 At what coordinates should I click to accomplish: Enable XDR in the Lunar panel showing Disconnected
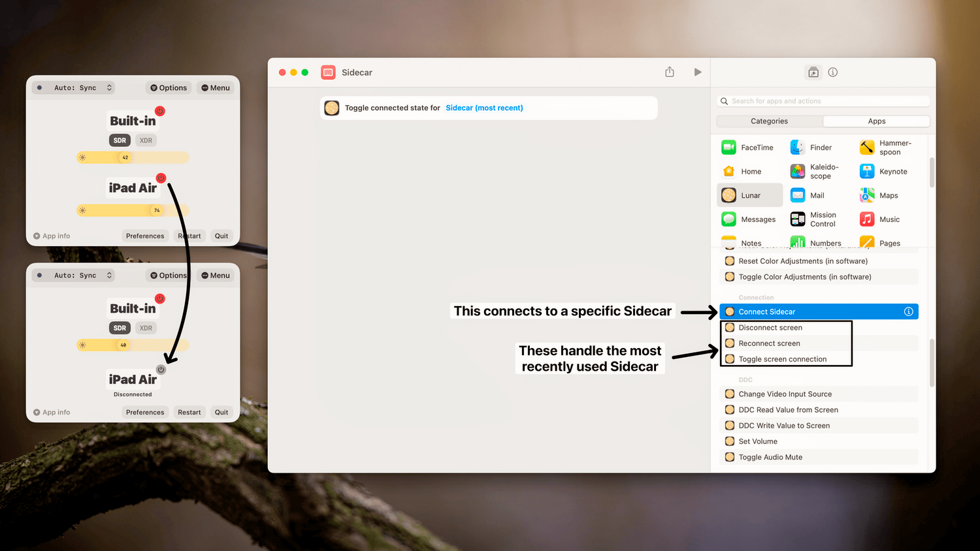point(146,328)
